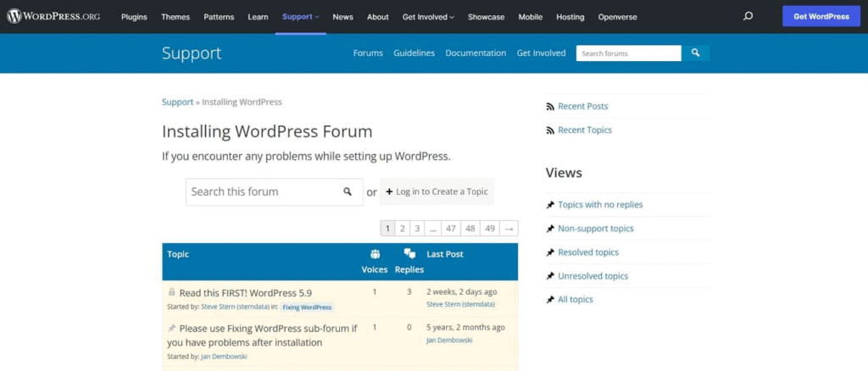Screen dimensions: 868x371
Task: Open last post link 2 weeks, 2 days ago
Action: coord(462,291)
